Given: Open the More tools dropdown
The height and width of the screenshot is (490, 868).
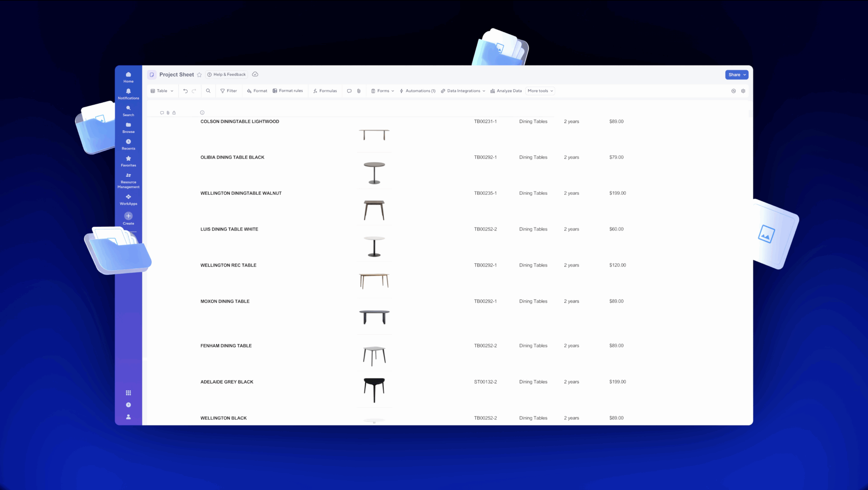Looking at the screenshot, I should tap(540, 91).
